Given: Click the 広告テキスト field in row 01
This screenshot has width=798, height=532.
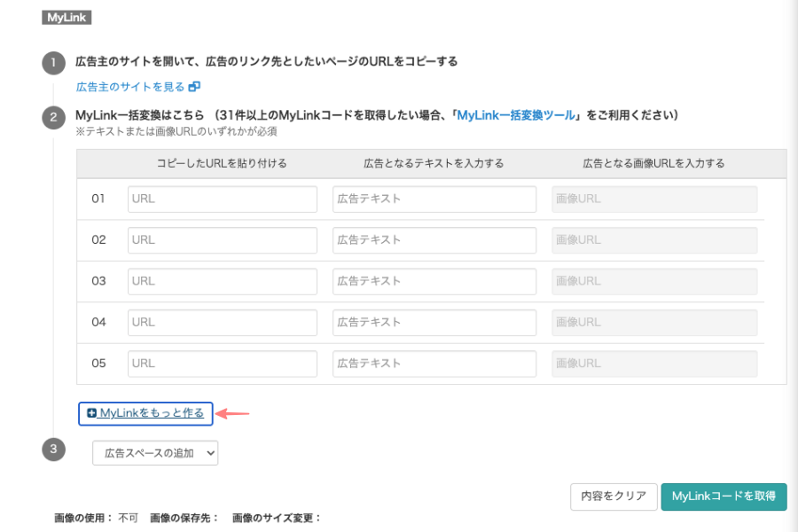Looking at the screenshot, I should pos(434,199).
